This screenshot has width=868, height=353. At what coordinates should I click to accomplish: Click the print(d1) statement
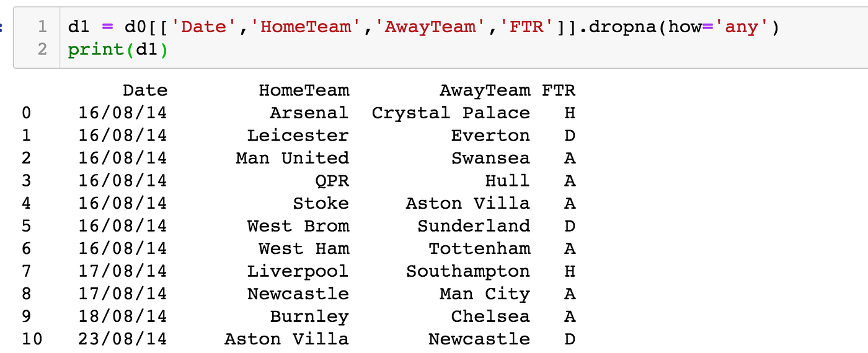coord(118,50)
